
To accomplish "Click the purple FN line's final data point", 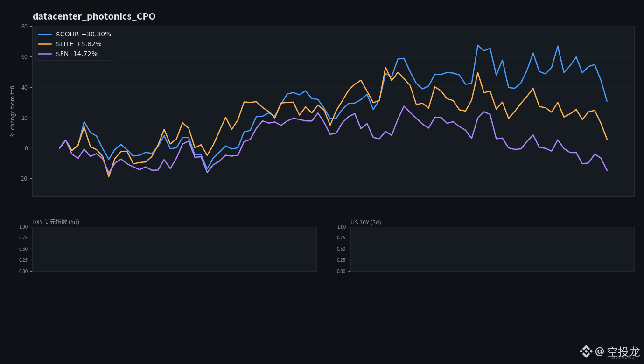I will [607, 170].
